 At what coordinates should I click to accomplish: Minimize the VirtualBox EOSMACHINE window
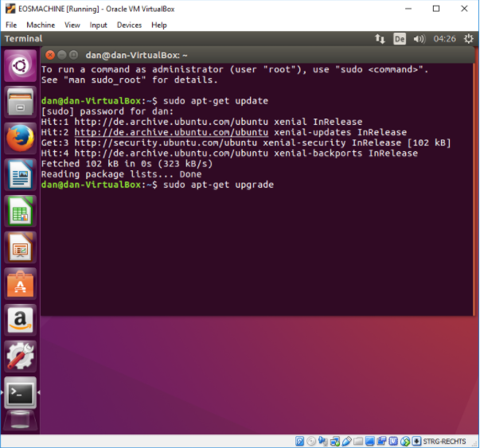[x=408, y=9]
